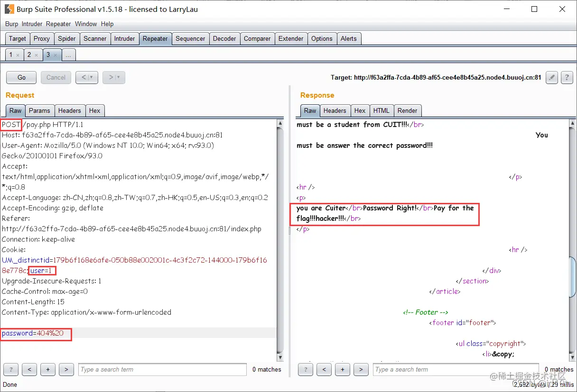Click the request pane scroll up arrow
The width and height of the screenshot is (577, 392).
[280, 123]
